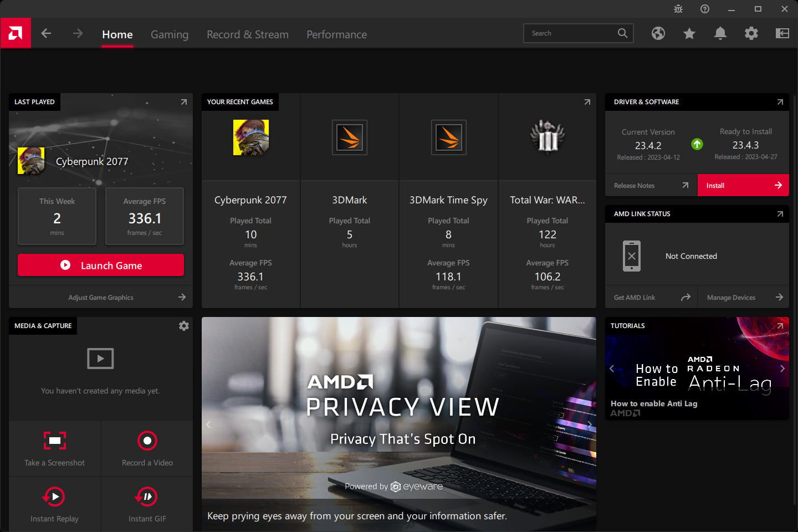Go forward with the right arrow
The width and height of the screenshot is (798, 532).
point(78,33)
